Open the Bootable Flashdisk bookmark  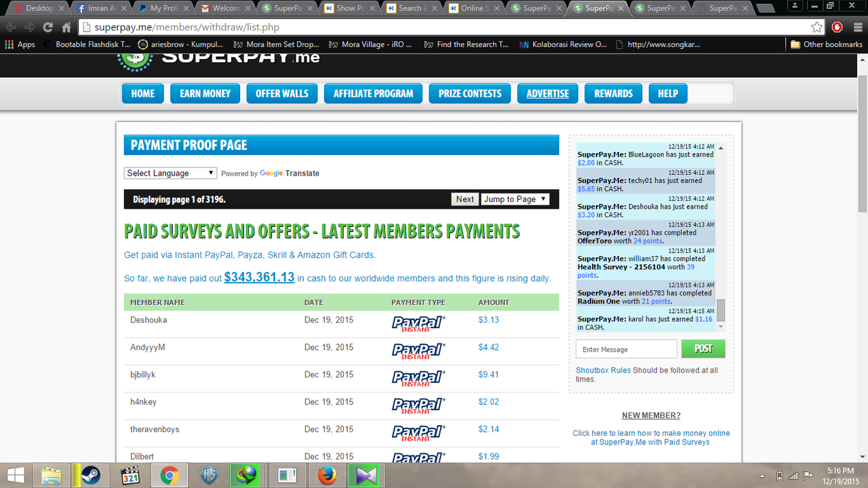coord(86,45)
